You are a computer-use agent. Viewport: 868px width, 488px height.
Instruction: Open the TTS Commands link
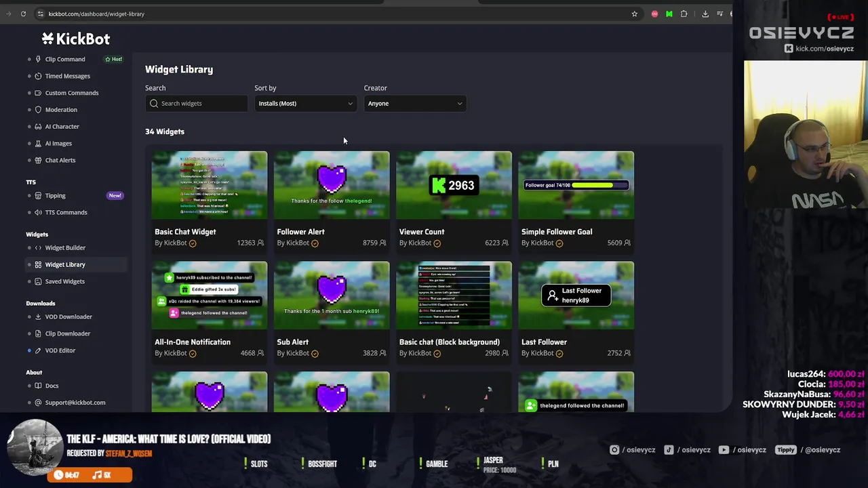click(66, 212)
